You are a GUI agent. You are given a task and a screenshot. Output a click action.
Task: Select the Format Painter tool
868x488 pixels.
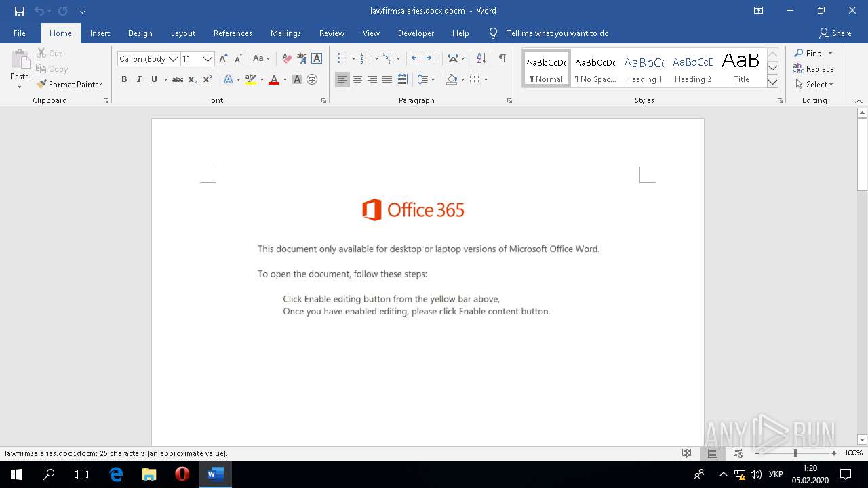click(69, 85)
